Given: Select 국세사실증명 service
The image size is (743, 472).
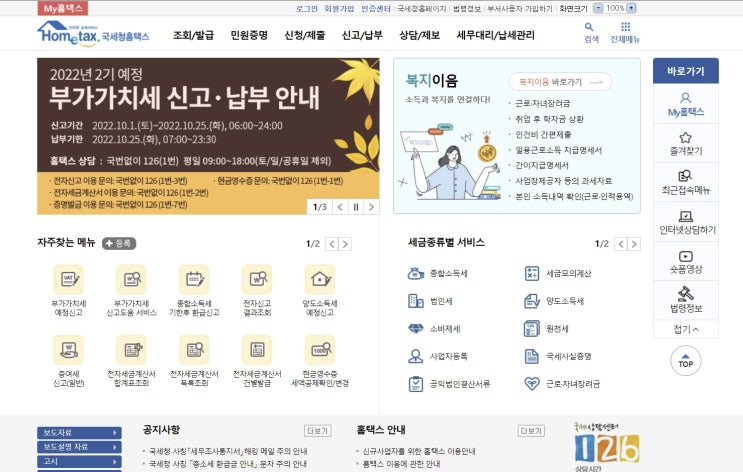Looking at the screenshot, I should pos(558,356).
